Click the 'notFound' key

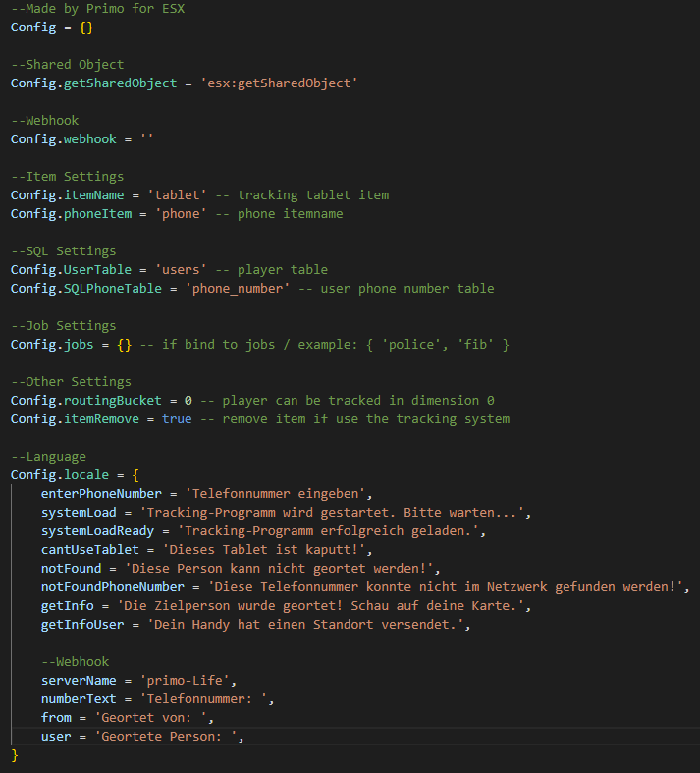71,569
